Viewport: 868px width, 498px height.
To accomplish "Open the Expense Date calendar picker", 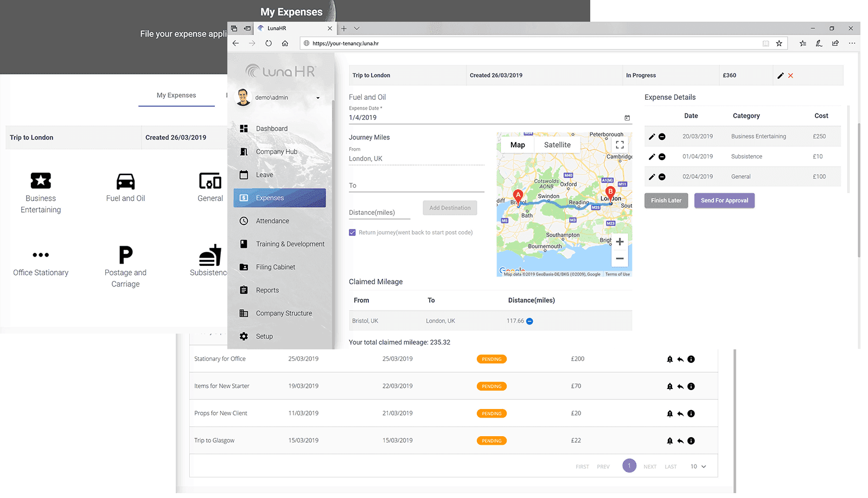I will [x=627, y=118].
